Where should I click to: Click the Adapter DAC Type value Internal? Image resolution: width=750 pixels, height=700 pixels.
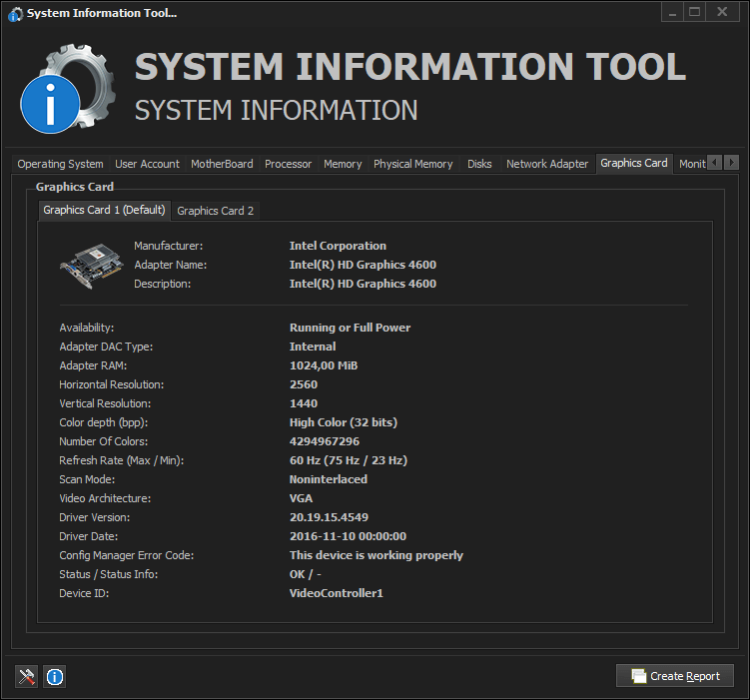(x=313, y=347)
